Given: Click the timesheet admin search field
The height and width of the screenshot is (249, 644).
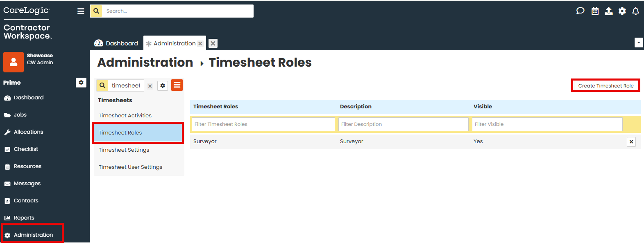Looking at the screenshot, I should click(x=126, y=85).
